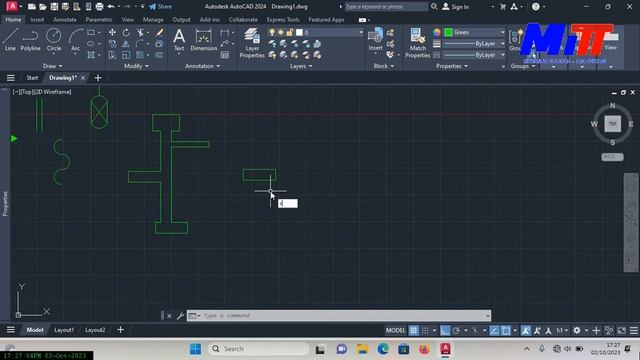The width and height of the screenshot is (640, 360).
Task: Open the Annotate ribbon tab
Action: (64, 20)
